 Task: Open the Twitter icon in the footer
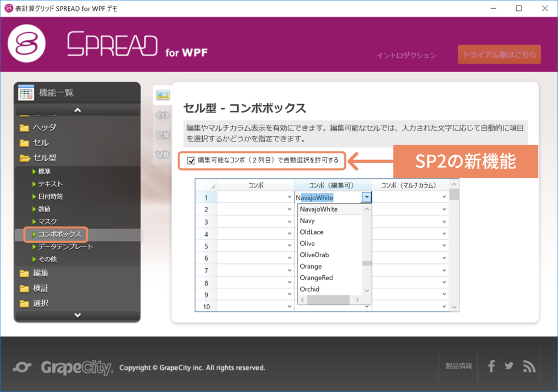(509, 366)
